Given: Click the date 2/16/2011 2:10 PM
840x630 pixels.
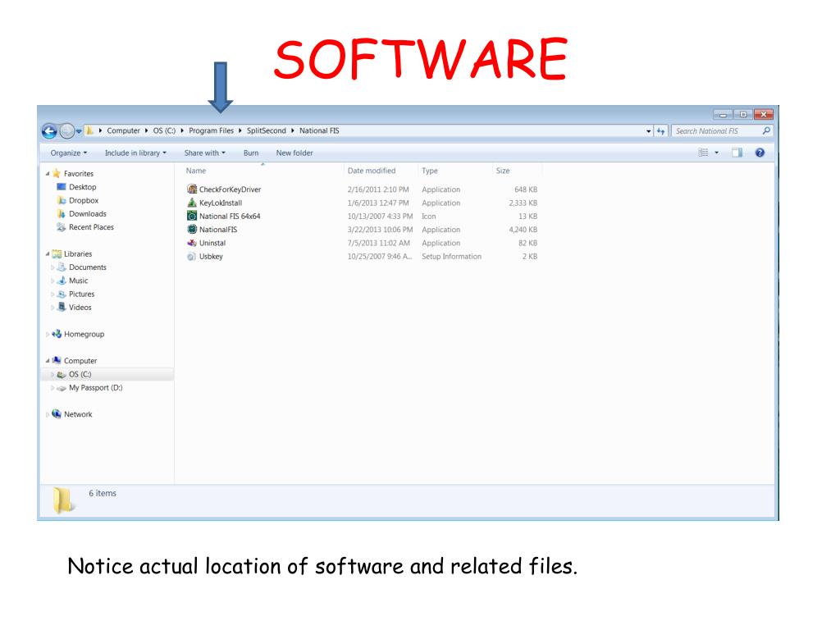Looking at the screenshot, I should [377, 189].
